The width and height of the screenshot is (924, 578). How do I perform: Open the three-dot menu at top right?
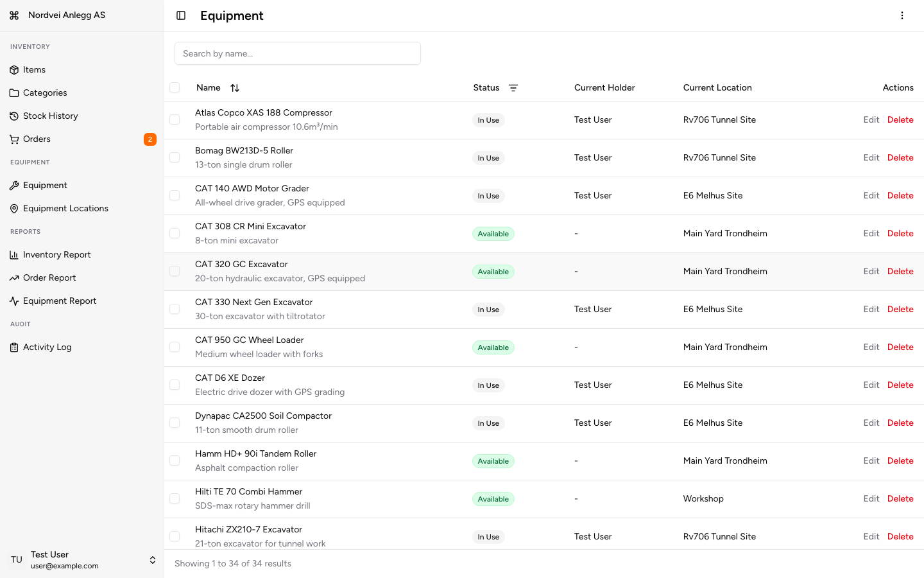[902, 15]
